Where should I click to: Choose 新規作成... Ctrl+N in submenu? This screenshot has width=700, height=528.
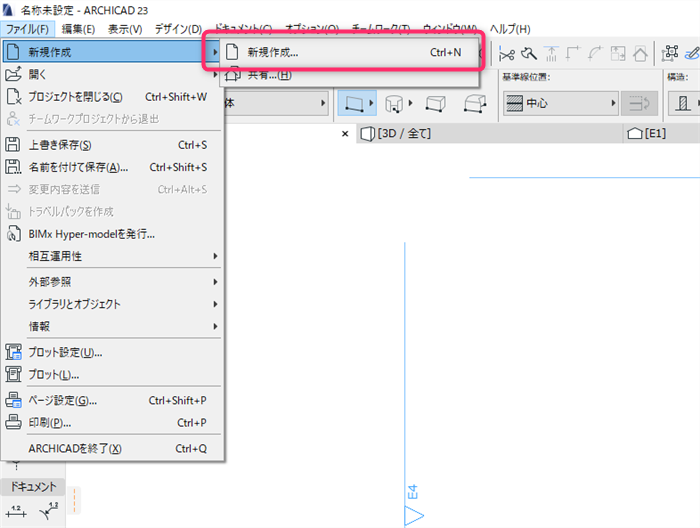(343, 52)
